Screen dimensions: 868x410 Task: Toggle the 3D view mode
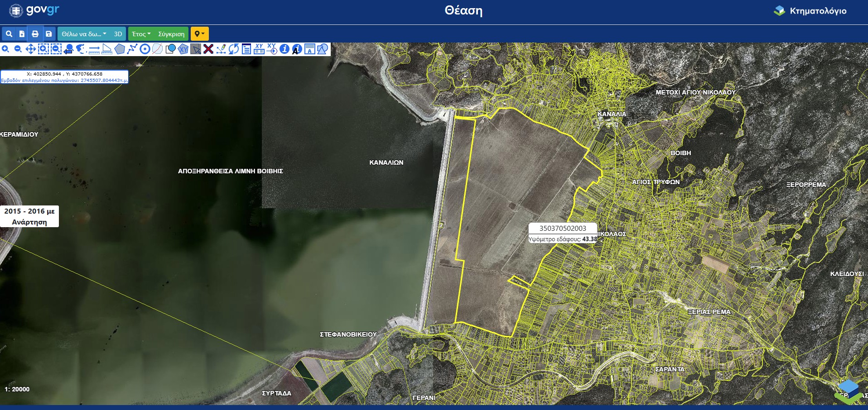(118, 34)
